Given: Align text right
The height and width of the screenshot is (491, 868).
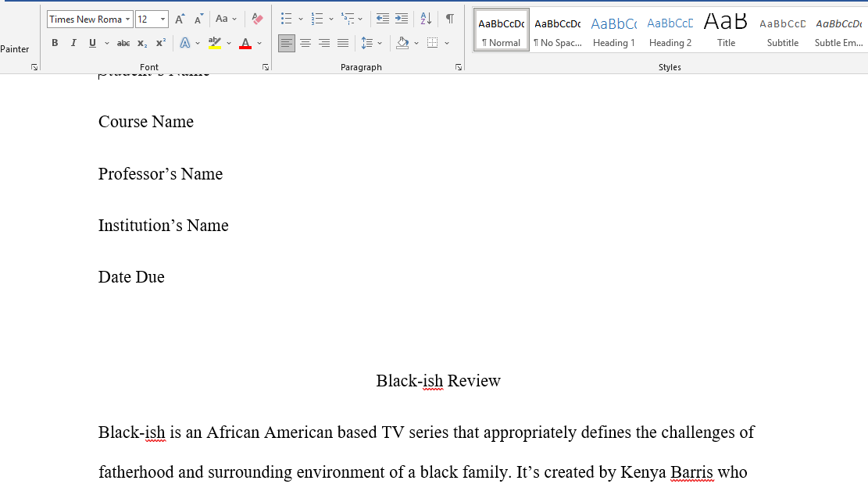Looking at the screenshot, I should 324,43.
